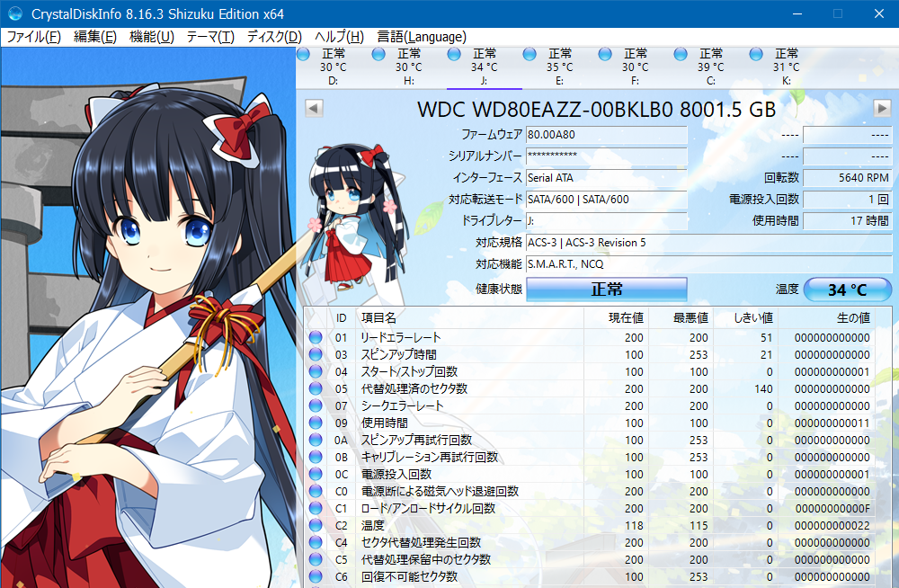Click the 34 °C temperature button

point(848,290)
